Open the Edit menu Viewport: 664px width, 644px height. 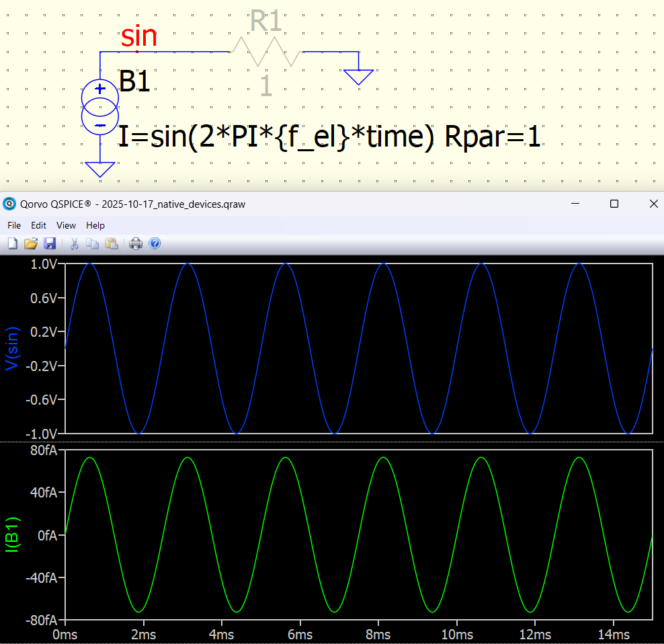(x=38, y=225)
